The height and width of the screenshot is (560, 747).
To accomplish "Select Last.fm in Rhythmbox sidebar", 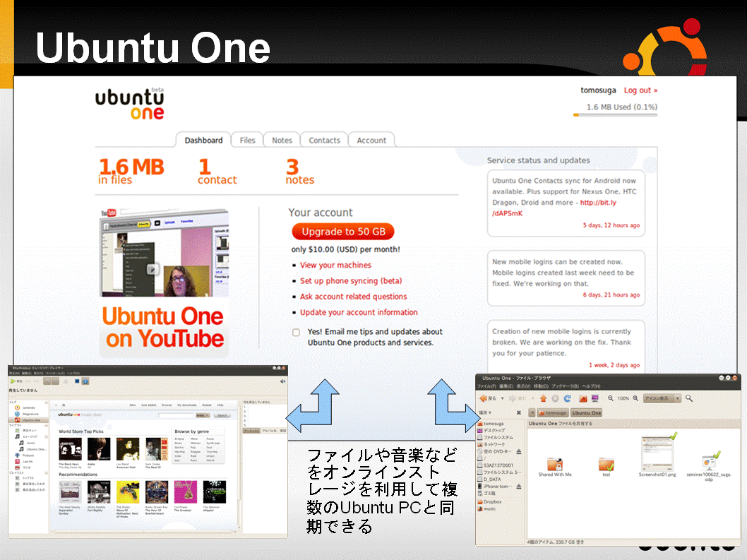I will (24, 462).
